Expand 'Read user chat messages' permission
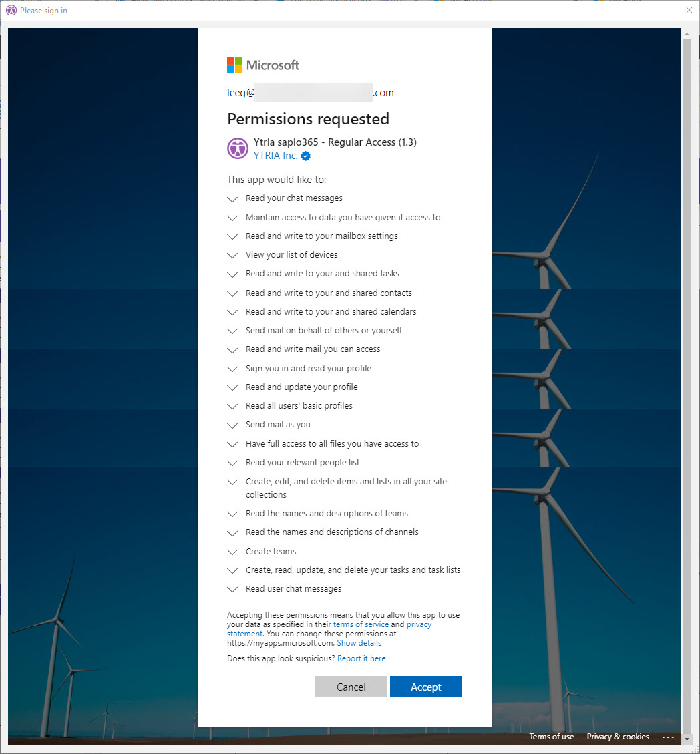The height and width of the screenshot is (754, 700). pos(232,590)
